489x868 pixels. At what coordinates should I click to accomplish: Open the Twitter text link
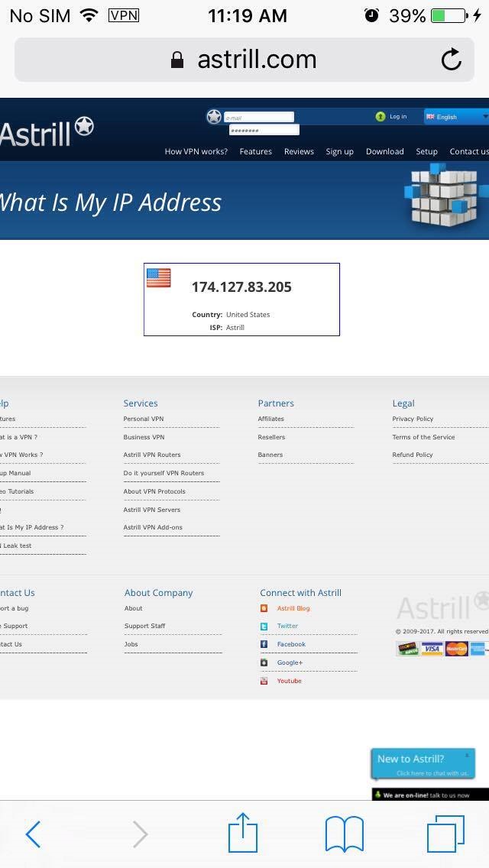(x=287, y=626)
